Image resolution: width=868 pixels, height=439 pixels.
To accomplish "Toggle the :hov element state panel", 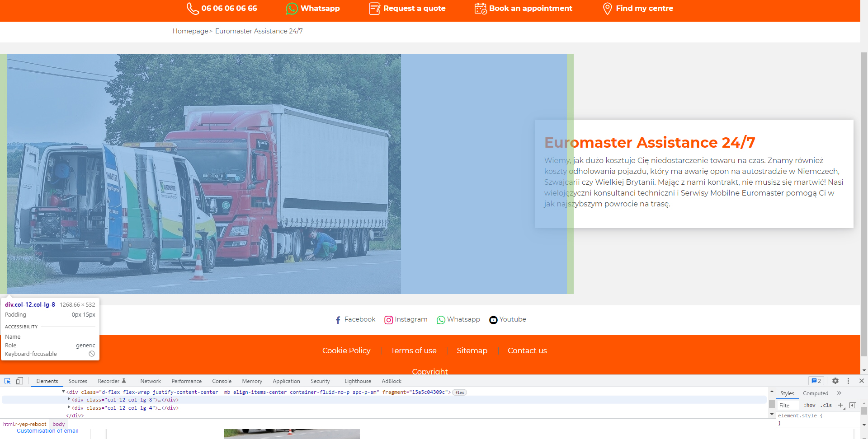I will (x=809, y=405).
